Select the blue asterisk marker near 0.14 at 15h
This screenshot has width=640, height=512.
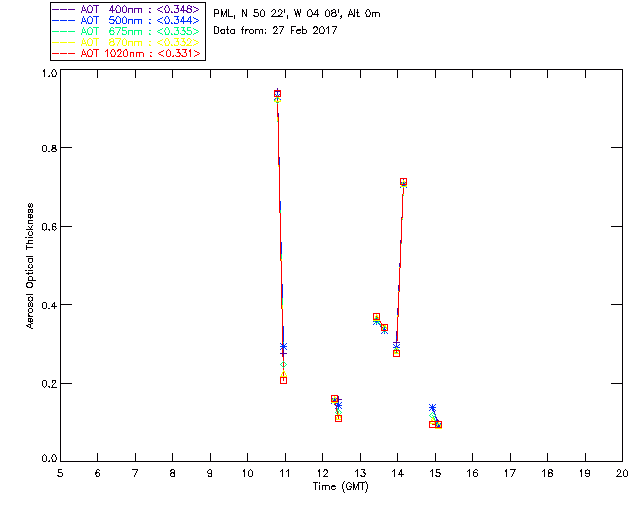coord(433,408)
